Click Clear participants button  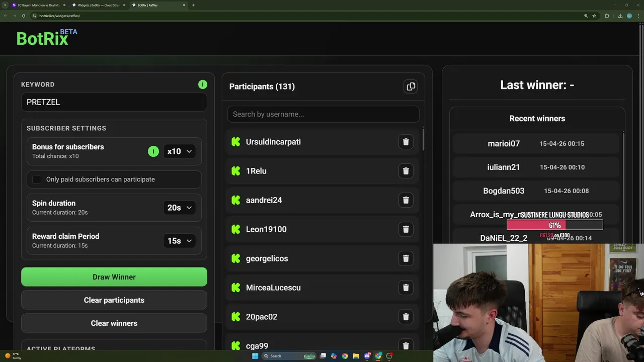114,300
